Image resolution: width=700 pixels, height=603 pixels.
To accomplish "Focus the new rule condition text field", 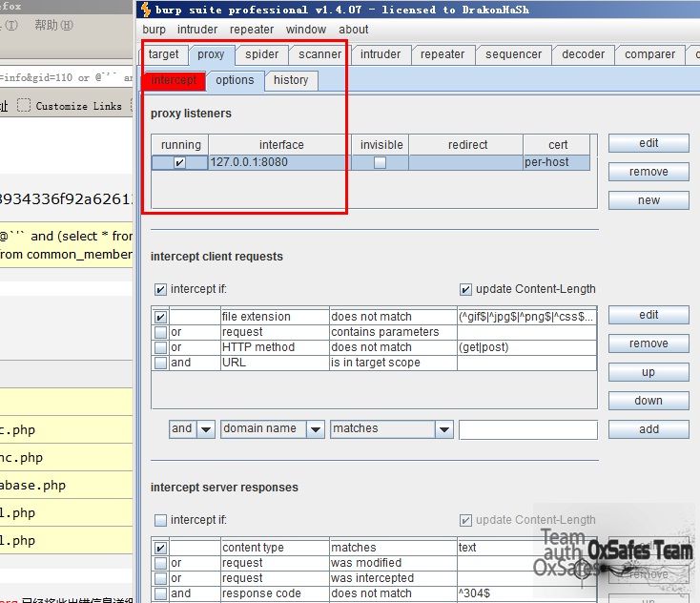I will pyautogui.click(x=528, y=429).
